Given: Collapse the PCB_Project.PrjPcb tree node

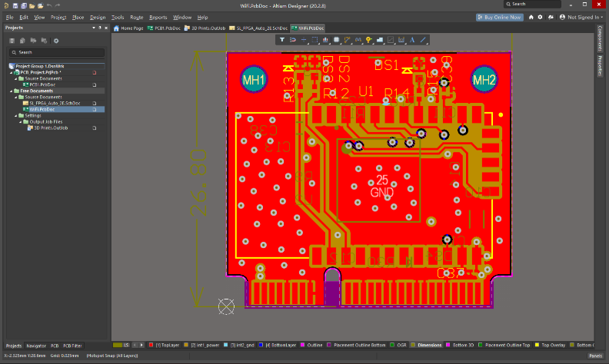Looking at the screenshot, I should pyautogui.click(x=12, y=72).
